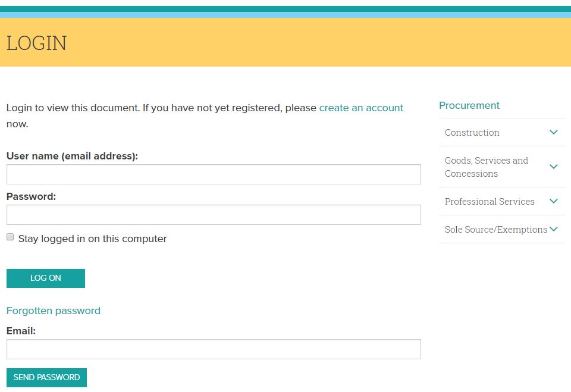The height and width of the screenshot is (392, 571).
Task: Click the Email field under Forgotten password
Action: [213, 349]
